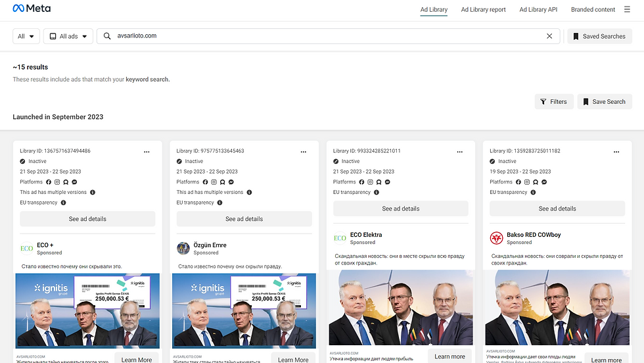This screenshot has height=363, width=644.
Task: Click '~15 results' text
Action: pos(30,67)
